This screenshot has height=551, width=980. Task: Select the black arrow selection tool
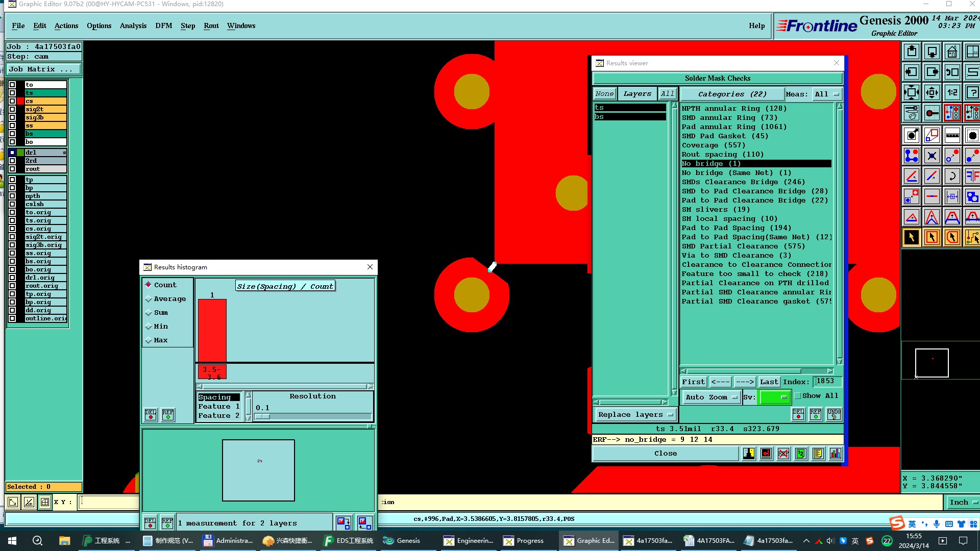coord(912,237)
